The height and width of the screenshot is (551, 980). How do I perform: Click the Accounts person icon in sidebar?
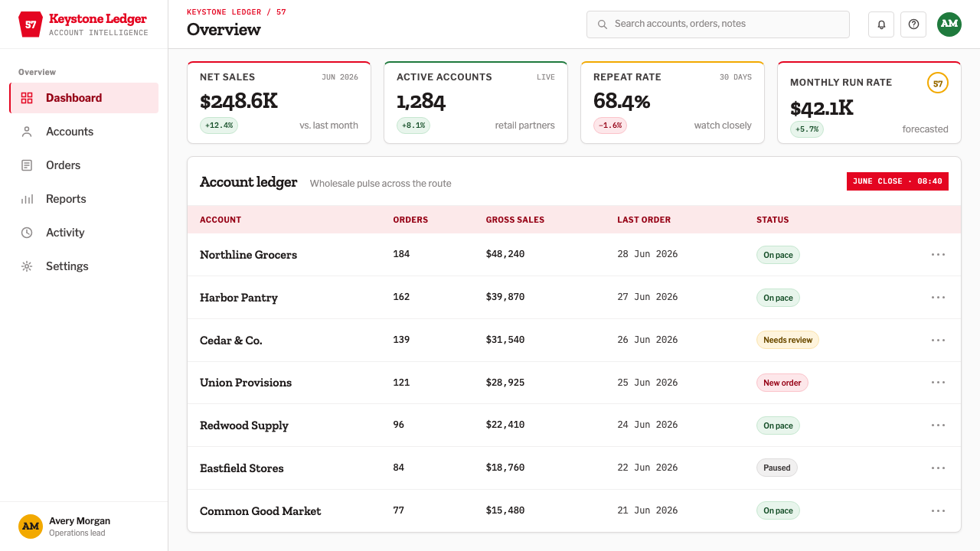pos(27,132)
